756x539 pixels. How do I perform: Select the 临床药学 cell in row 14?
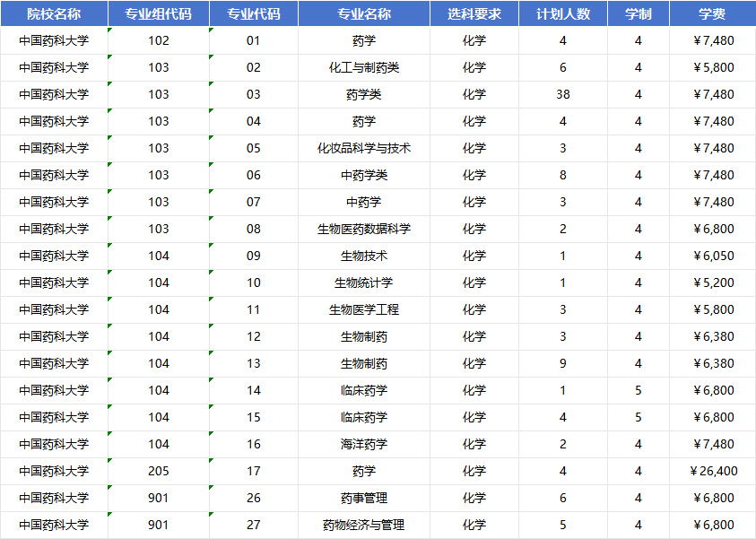tap(364, 390)
